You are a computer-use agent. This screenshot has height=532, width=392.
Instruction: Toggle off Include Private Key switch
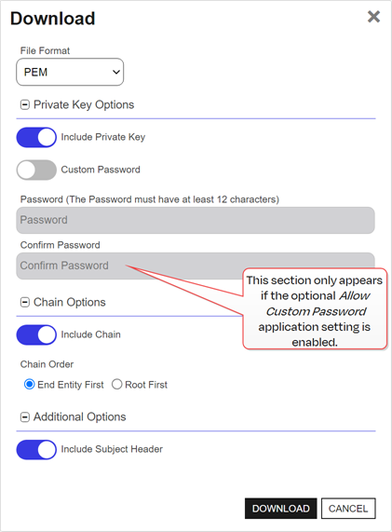[x=36, y=137]
